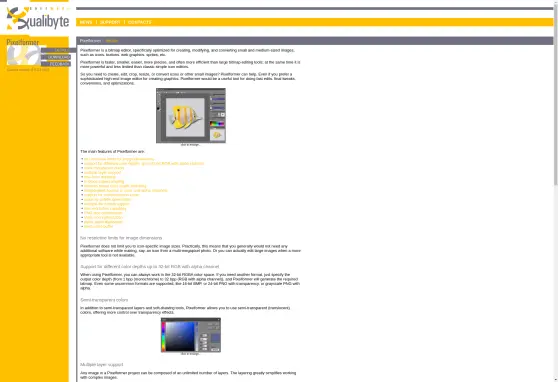Click the "click to enlarge" caption under fish screenshot
558x382 pixels.
[190, 145]
